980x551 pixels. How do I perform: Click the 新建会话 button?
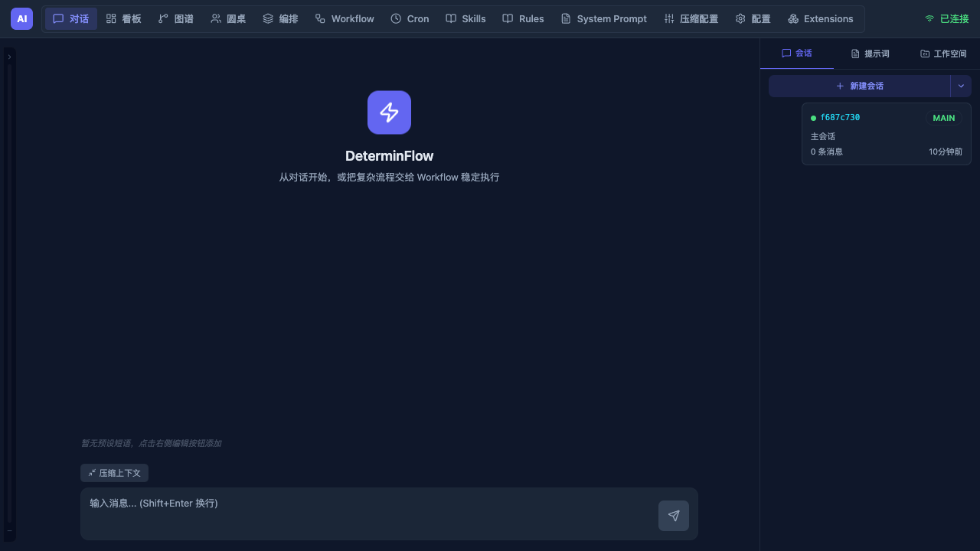coord(860,86)
